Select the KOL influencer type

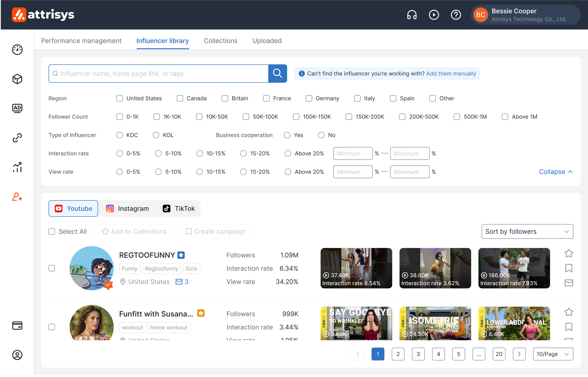click(x=156, y=135)
